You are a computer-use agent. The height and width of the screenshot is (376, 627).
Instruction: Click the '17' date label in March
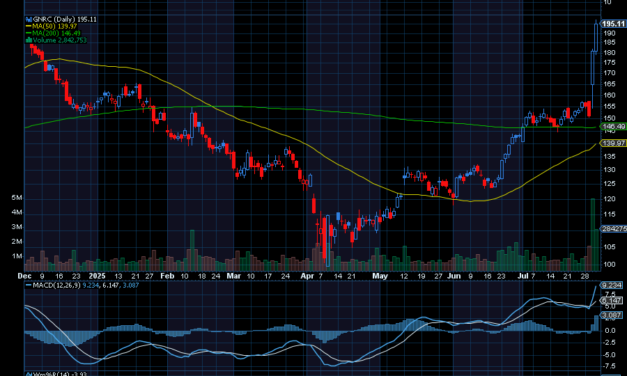(268, 276)
